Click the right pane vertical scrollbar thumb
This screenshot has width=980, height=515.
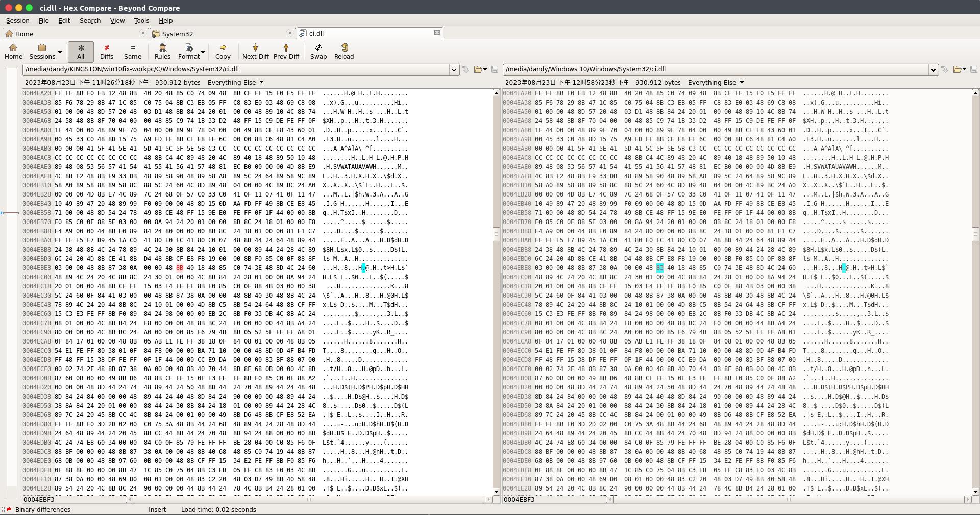click(x=975, y=234)
